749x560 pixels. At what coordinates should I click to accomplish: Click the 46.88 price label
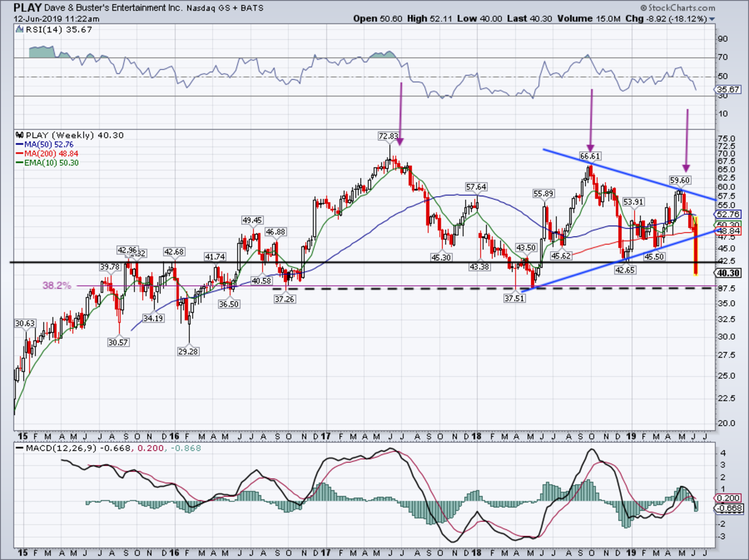pos(275,232)
